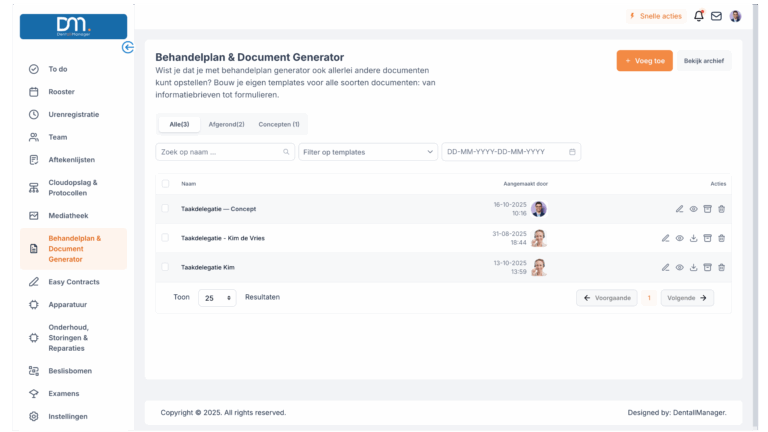The image size is (768, 432).
Task: Check the Taakdelegatie — Concept row checkbox
Action: [x=166, y=208]
